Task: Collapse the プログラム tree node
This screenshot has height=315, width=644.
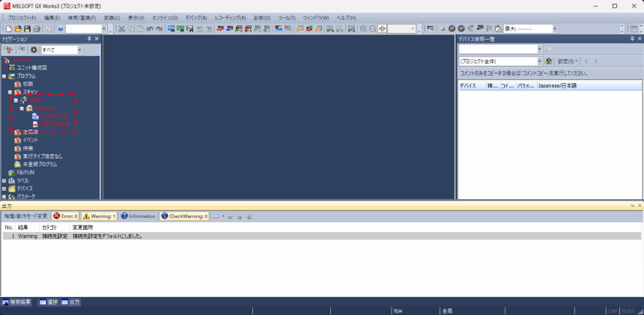Action: [4, 76]
